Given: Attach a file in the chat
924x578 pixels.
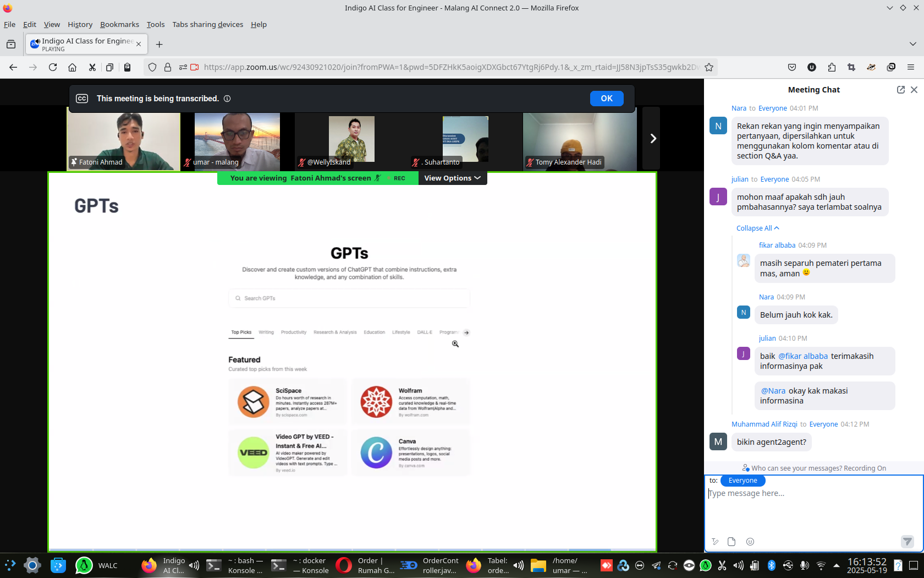Looking at the screenshot, I should click(732, 542).
